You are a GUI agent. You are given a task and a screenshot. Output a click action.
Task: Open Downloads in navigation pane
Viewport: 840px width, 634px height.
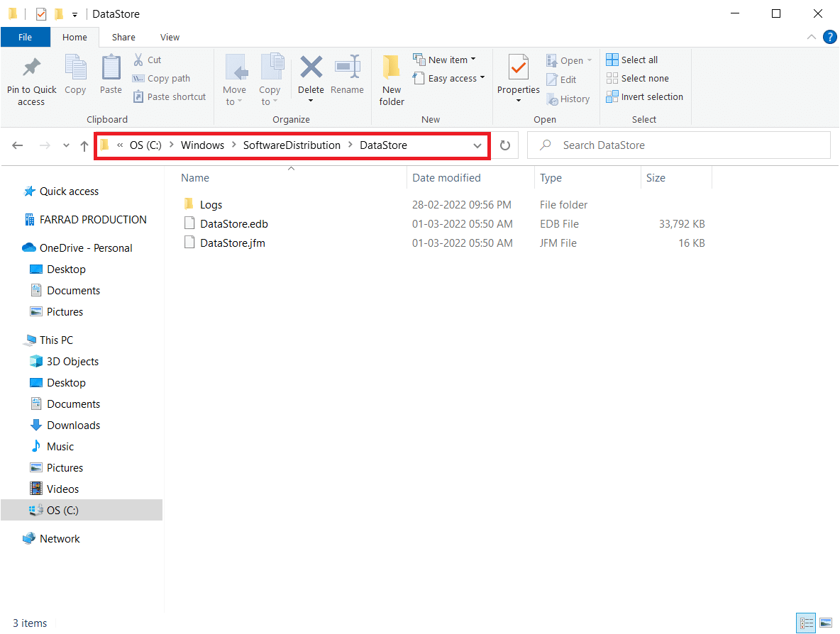click(x=73, y=426)
